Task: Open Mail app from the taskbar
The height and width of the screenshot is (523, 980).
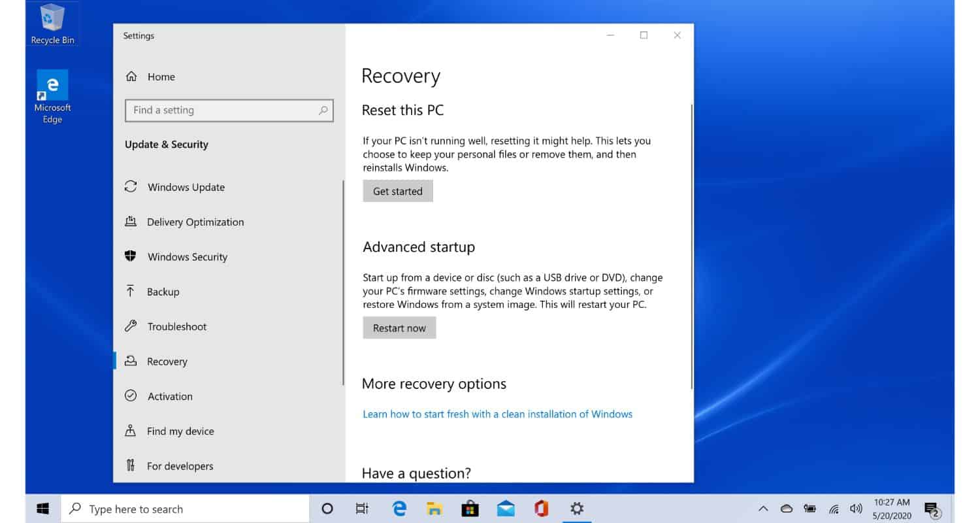Action: tap(506, 509)
